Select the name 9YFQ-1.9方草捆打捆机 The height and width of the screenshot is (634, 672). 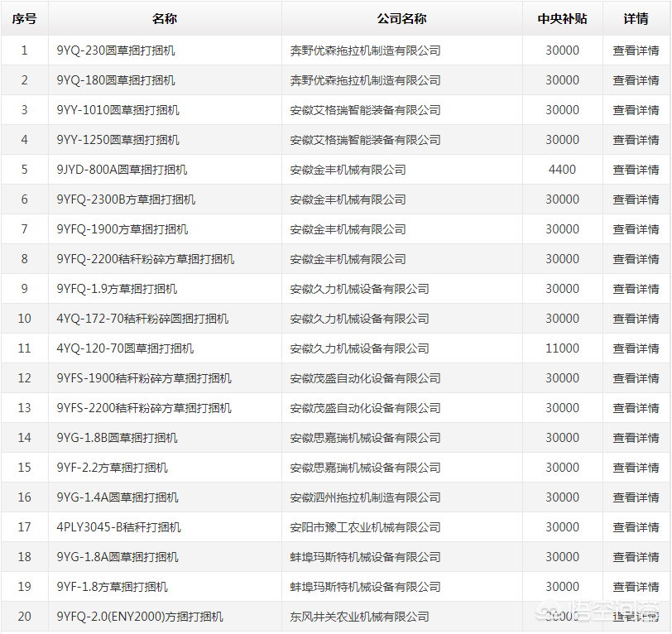pyautogui.click(x=117, y=289)
